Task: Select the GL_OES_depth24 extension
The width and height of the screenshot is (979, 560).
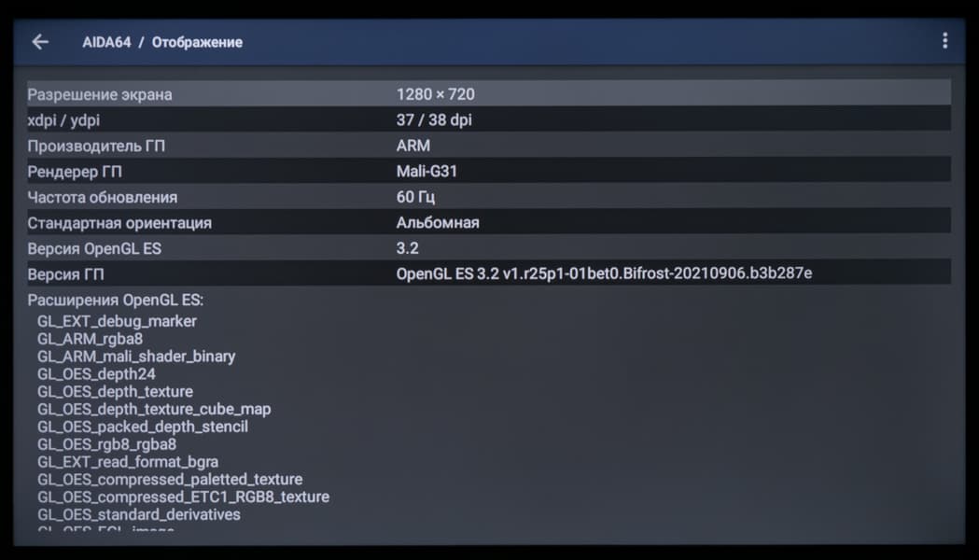Action: coord(96,374)
